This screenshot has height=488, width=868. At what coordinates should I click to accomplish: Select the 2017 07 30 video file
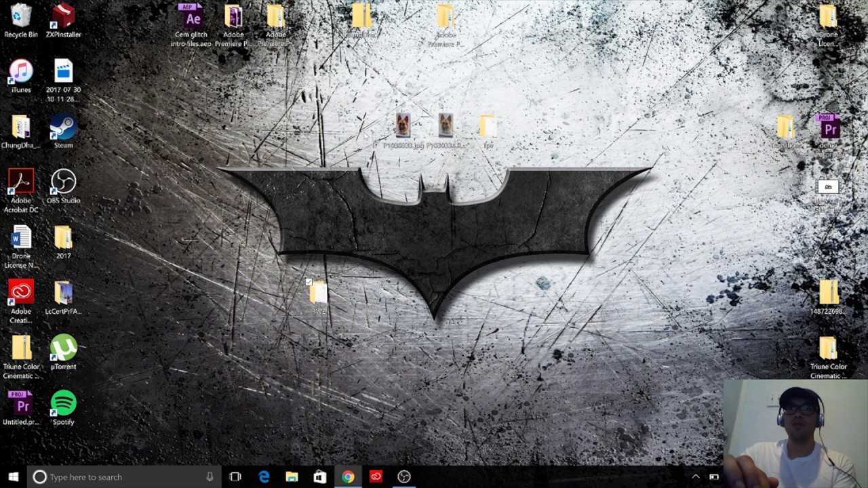click(x=63, y=80)
